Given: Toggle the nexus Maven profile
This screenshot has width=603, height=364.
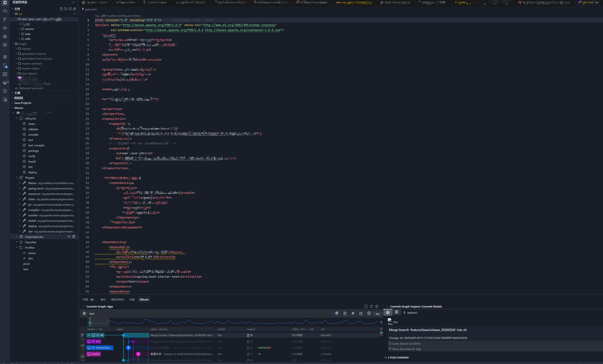Looking at the screenshot, I should click(32, 253).
